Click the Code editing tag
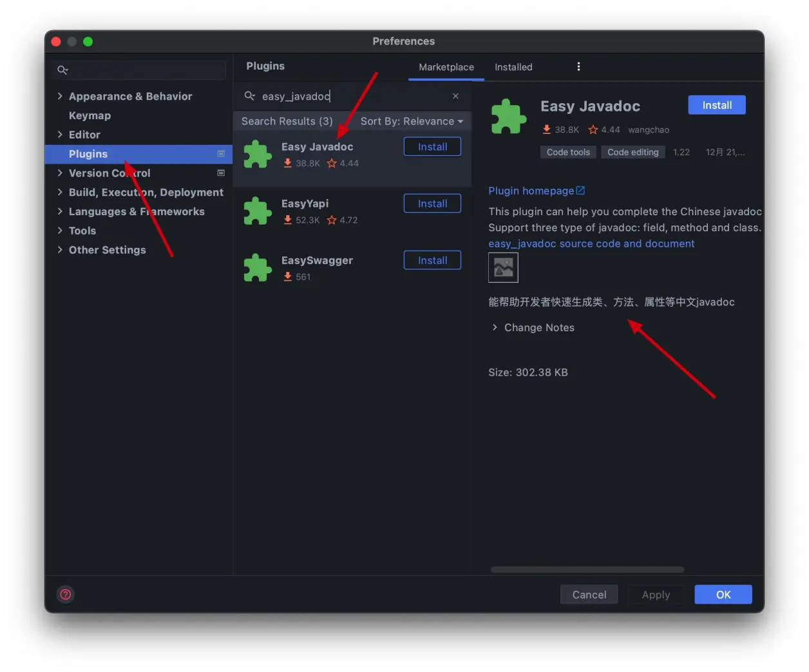The image size is (809, 672). (633, 152)
